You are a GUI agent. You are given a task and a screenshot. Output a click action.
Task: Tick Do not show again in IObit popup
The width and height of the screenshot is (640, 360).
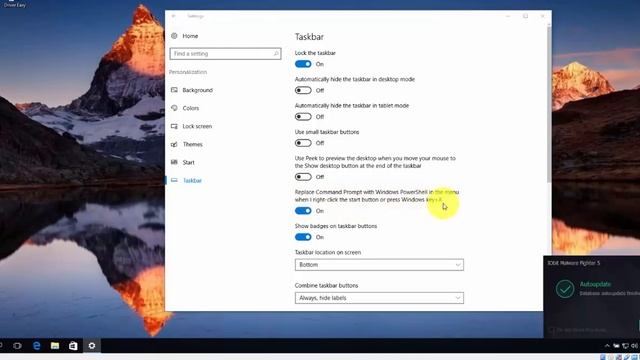[552, 330]
